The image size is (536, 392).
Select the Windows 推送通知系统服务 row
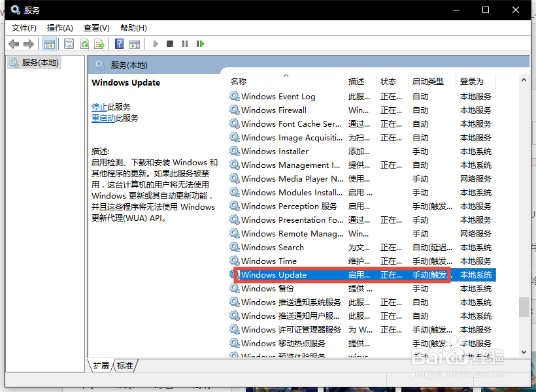[362, 302]
